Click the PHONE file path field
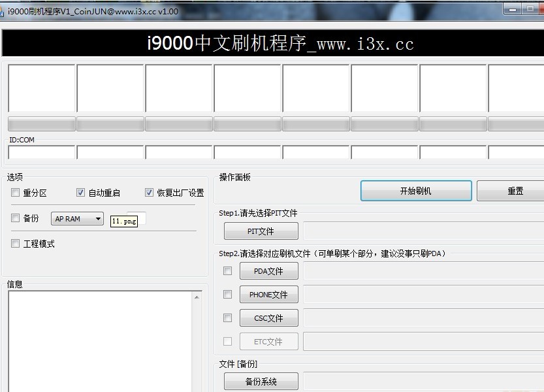 click(x=424, y=295)
